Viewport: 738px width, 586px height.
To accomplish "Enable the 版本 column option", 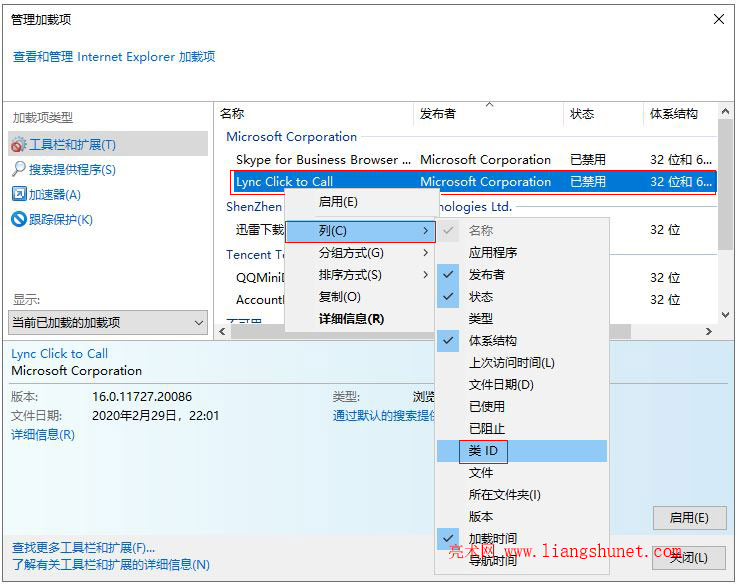I will (x=522, y=516).
